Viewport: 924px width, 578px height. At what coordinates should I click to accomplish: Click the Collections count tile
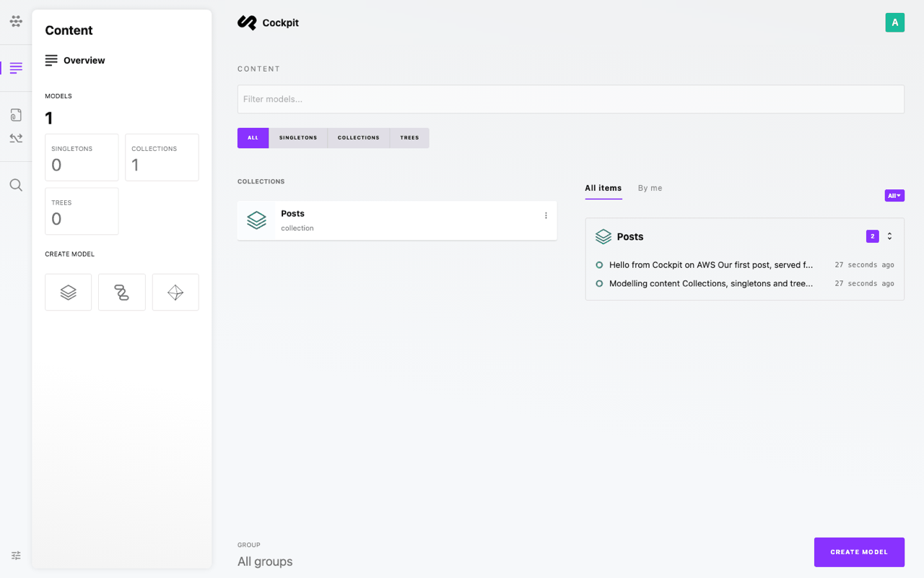click(x=162, y=158)
